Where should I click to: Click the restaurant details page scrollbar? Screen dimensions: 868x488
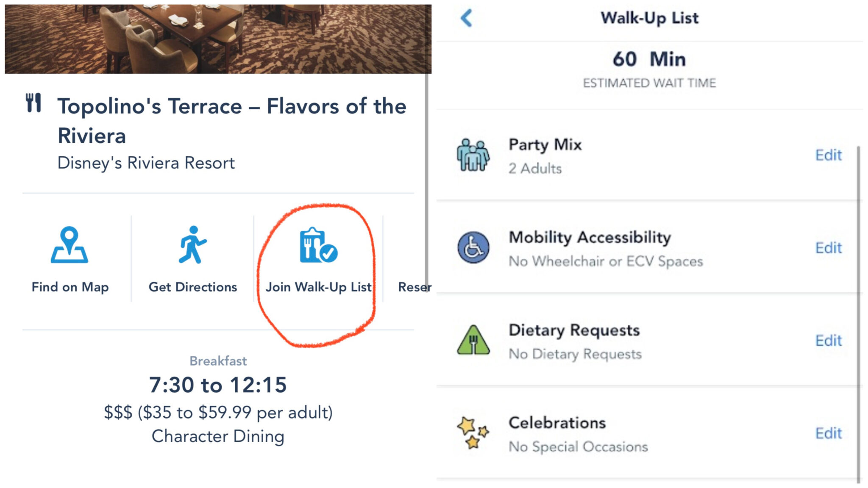tap(427, 178)
